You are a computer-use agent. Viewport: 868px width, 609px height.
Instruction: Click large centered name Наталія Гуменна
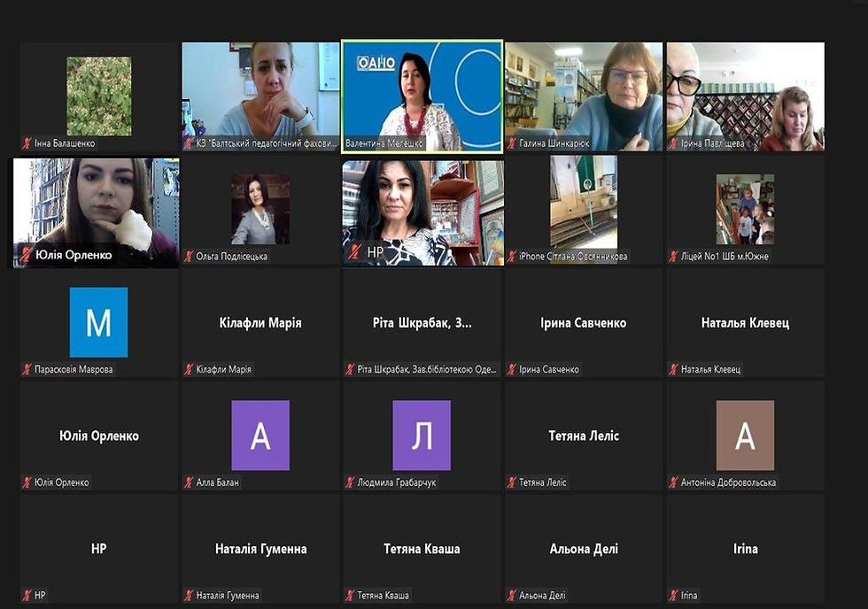260,549
